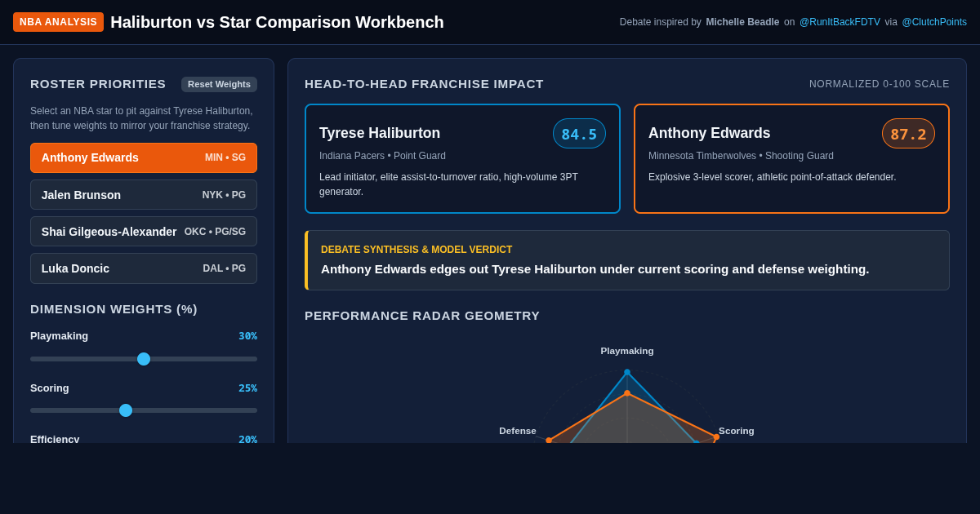The height and width of the screenshot is (514, 980).
Task: Click Haliburton's 84.5 impact score
Action: coord(579,134)
